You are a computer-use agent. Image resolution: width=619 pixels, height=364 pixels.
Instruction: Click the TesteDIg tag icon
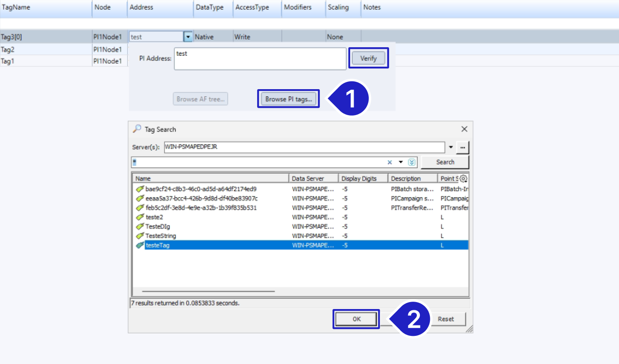[x=139, y=226]
